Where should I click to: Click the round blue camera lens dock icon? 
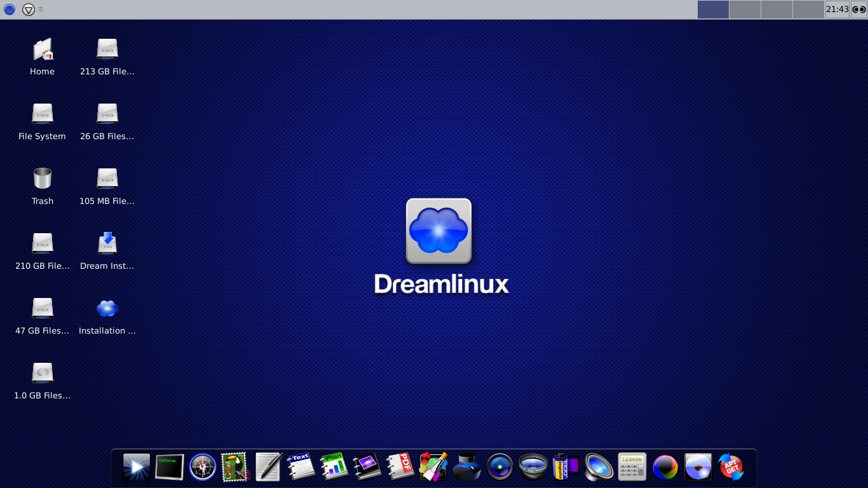500,467
